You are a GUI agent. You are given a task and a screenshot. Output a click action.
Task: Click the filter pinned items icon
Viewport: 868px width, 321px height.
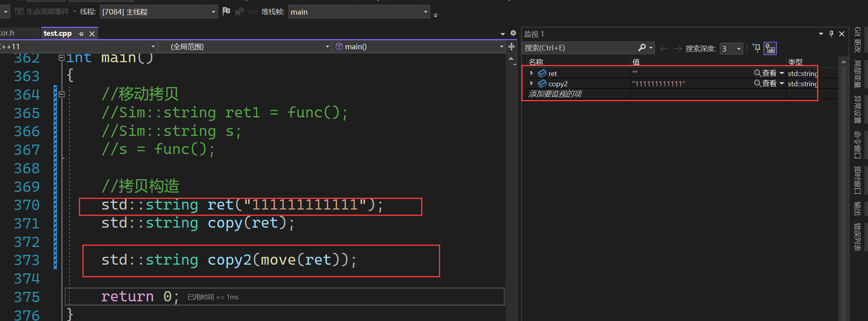tap(756, 48)
